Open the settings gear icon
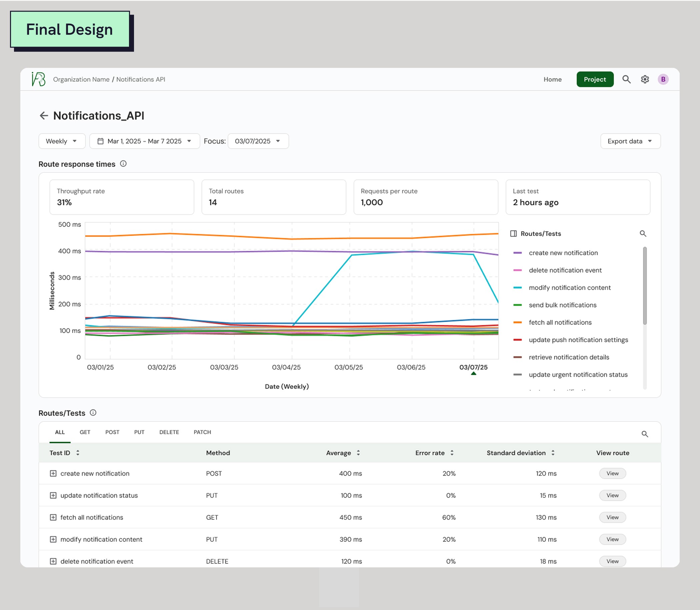 (644, 79)
